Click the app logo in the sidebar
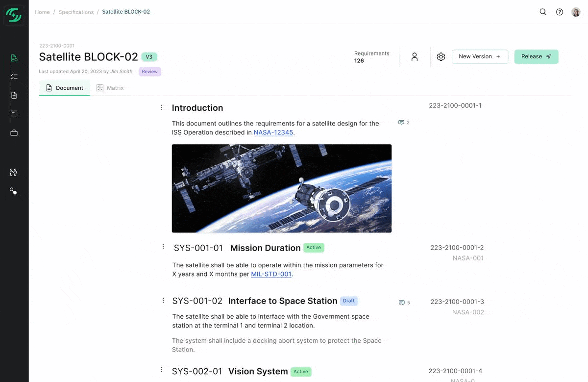Image resolution: width=588 pixels, height=382 pixels. pyautogui.click(x=14, y=15)
